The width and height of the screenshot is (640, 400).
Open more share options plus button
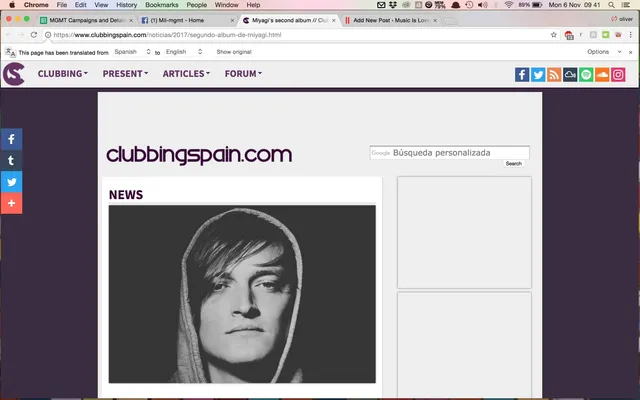pyautogui.click(x=11, y=203)
